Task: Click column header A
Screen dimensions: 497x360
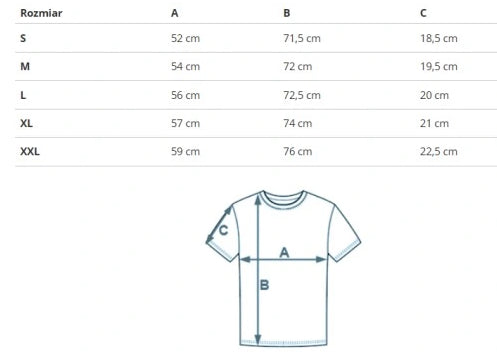Action: click(x=175, y=13)
